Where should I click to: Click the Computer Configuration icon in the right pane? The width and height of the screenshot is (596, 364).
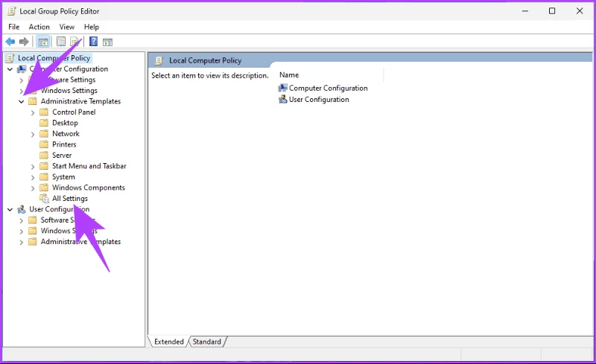pyautogui.click(x=283, y=88)
